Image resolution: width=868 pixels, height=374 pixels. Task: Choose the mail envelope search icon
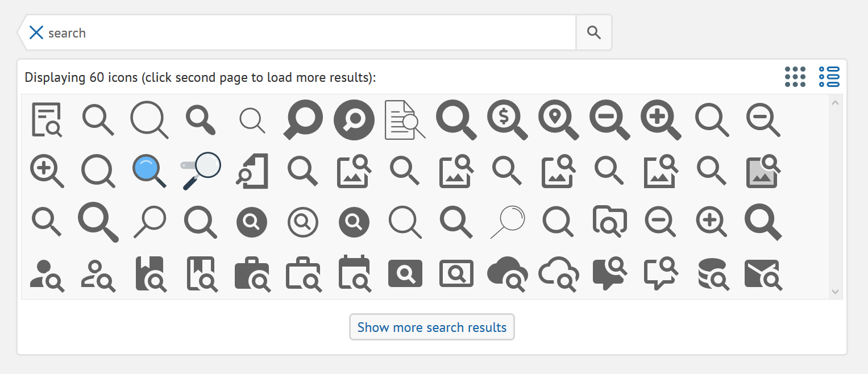coord(763,274)
